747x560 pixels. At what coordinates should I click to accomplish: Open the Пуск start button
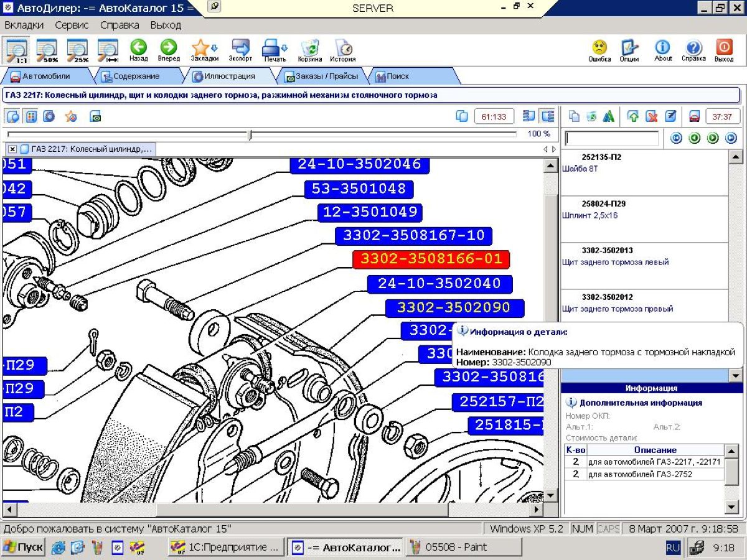[x=23, y=548]
